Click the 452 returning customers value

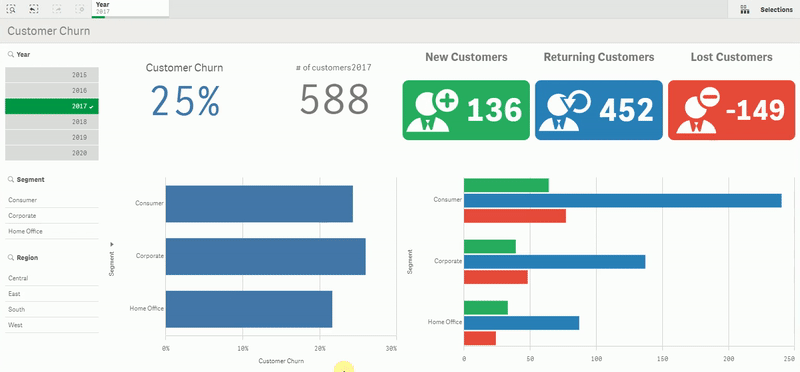pyautogui.click(x=626, y=110)
